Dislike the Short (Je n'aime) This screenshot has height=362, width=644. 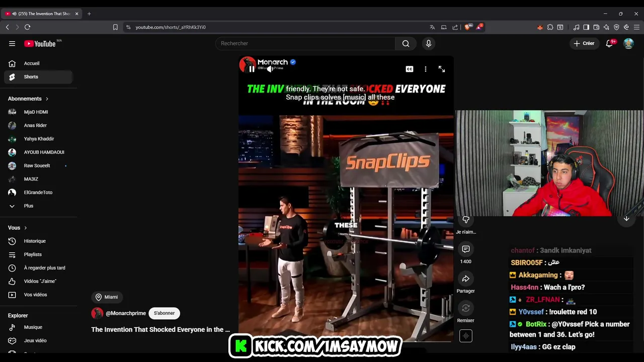click(x=466, y=220)
